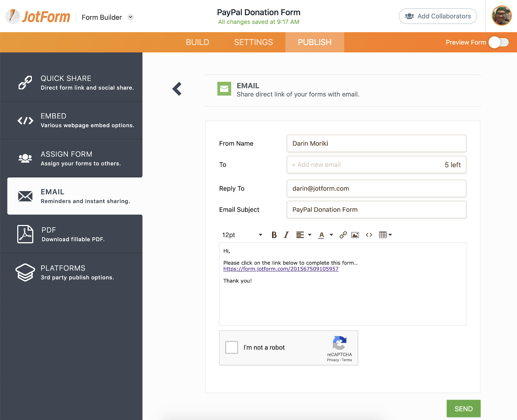Open the user profile avatar
The width and height of the screenshot is (517, 420).
(501, 16)
